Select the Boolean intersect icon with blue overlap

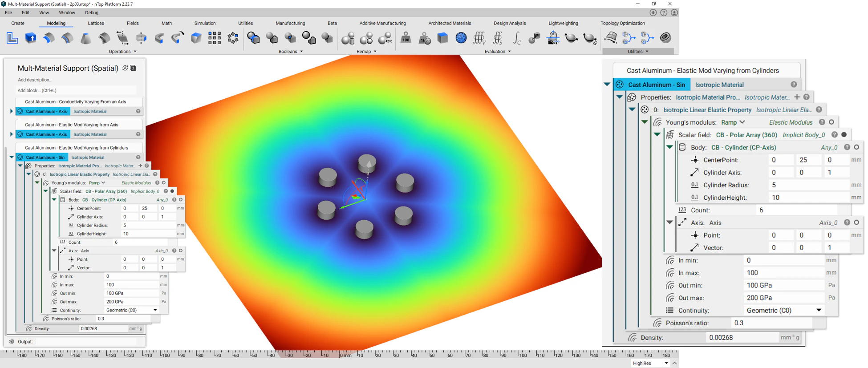point(290,38)
